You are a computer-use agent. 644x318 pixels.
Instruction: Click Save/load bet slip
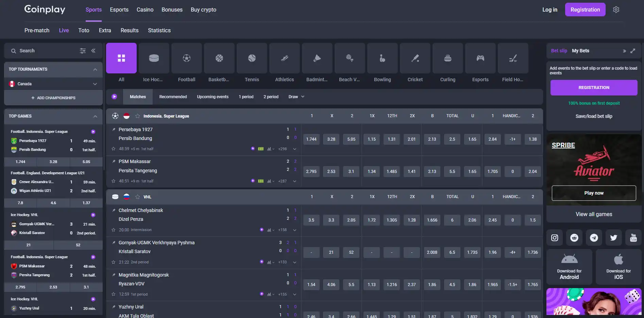(594, 116)
